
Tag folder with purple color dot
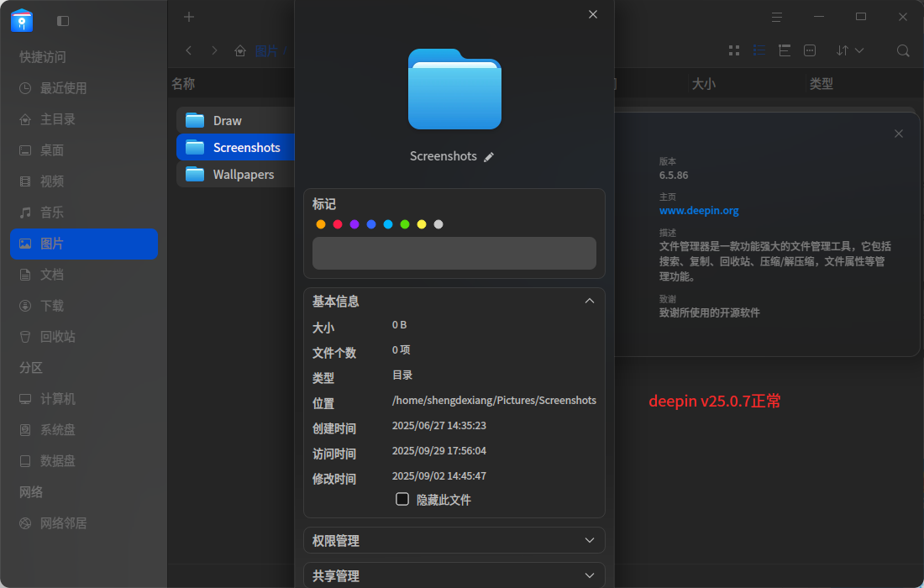pyautogui.click(x=354, y=224)
